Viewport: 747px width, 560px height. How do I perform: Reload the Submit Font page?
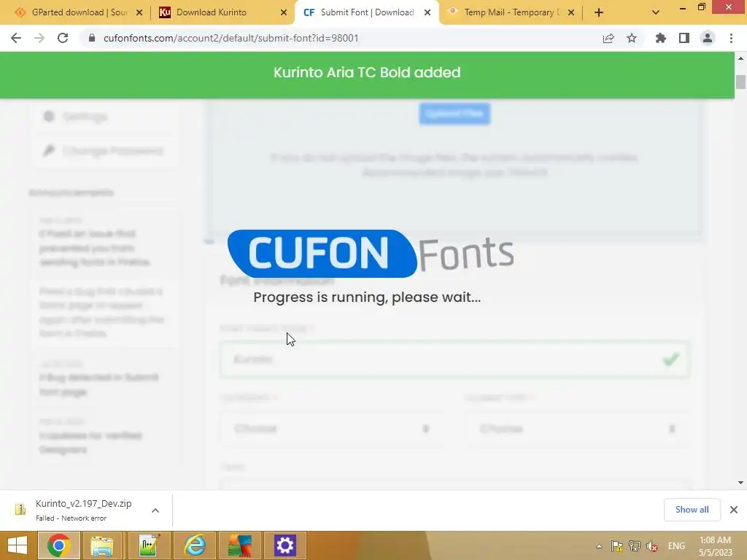(63, 38)
